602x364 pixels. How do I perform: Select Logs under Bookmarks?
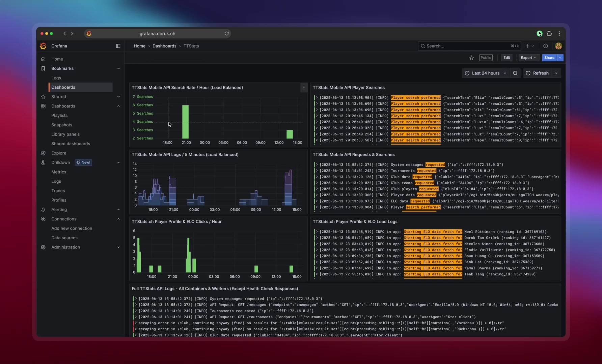coord(56,78)
